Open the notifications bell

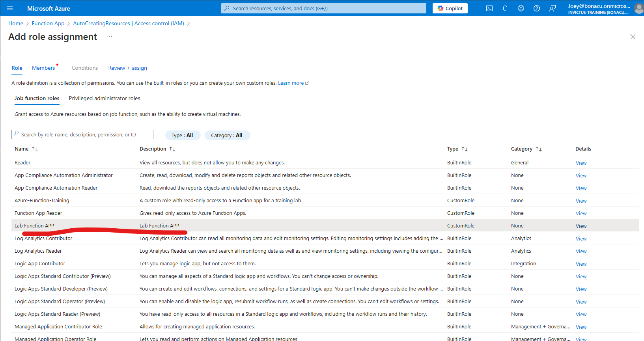(x=505, y=8)
